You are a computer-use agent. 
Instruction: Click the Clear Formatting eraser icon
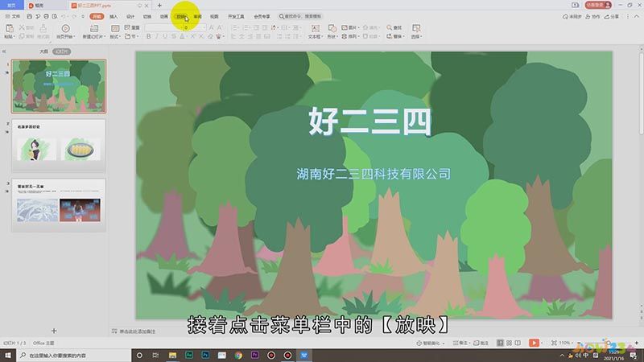pos(210,36)
